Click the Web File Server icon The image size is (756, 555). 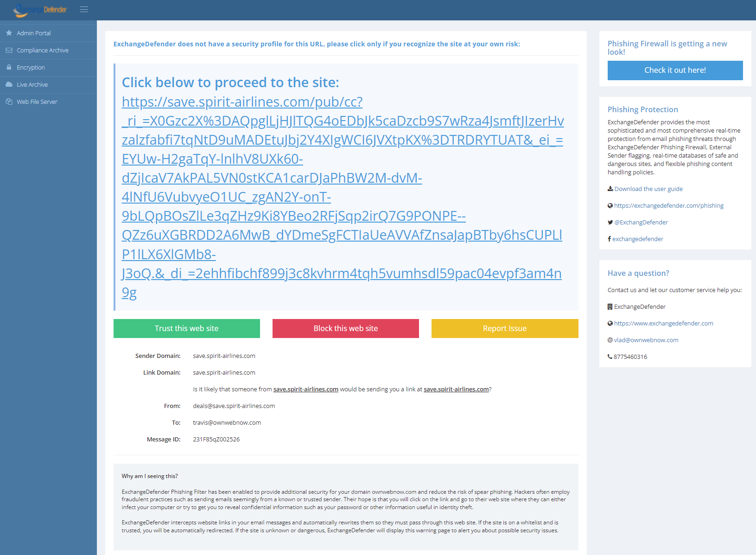pos(9,102)
